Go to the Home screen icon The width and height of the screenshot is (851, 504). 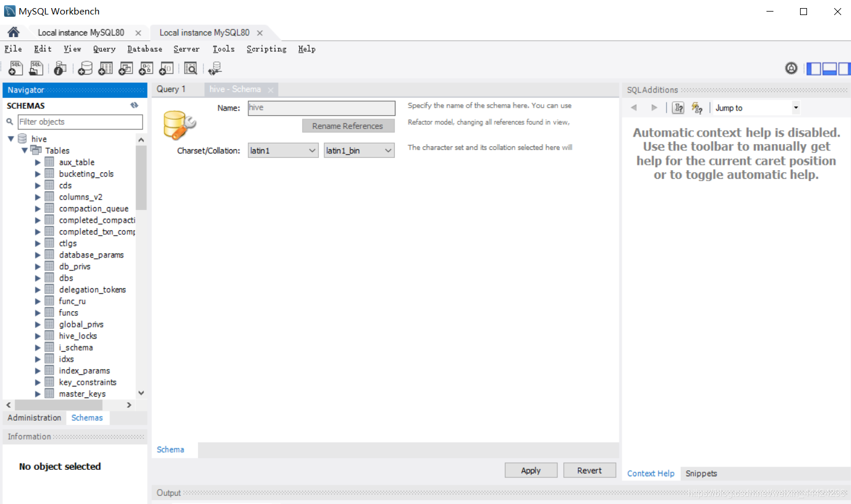click(x=13, y=32)
